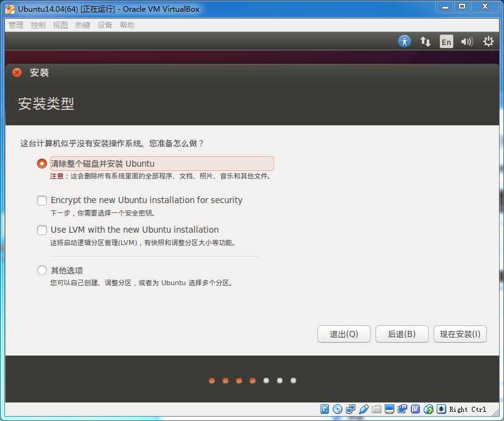This screenshot has height=421, width=504.
Task: Click the hard disk activity status icon
Action: pyautogui.click(x=325, y=409)
